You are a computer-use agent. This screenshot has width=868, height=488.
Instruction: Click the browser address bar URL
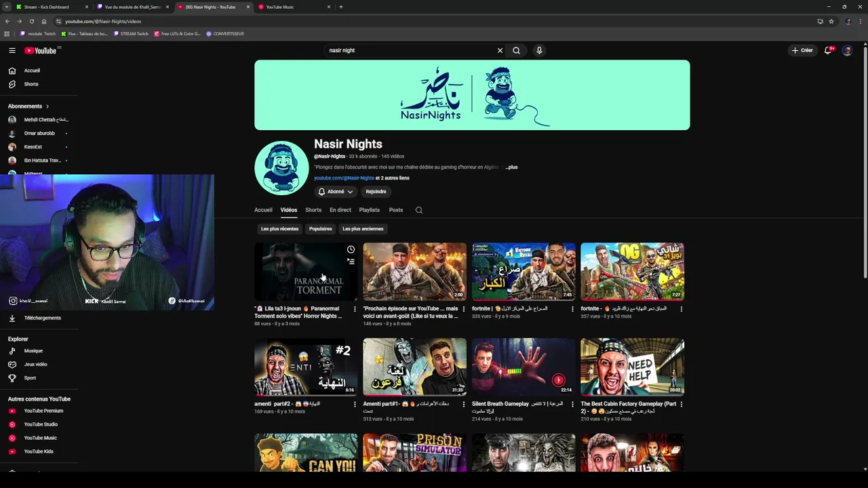[x=103, y=21]
